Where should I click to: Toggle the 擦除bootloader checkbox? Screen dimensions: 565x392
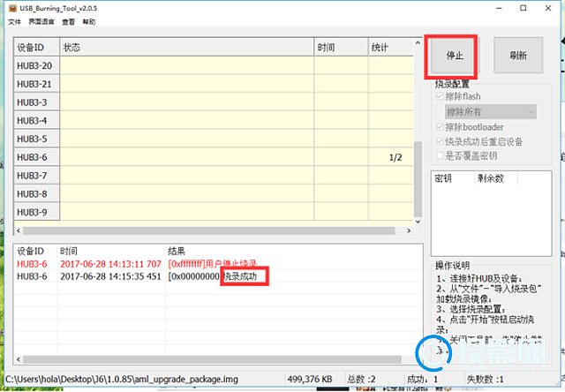(440, 127)
